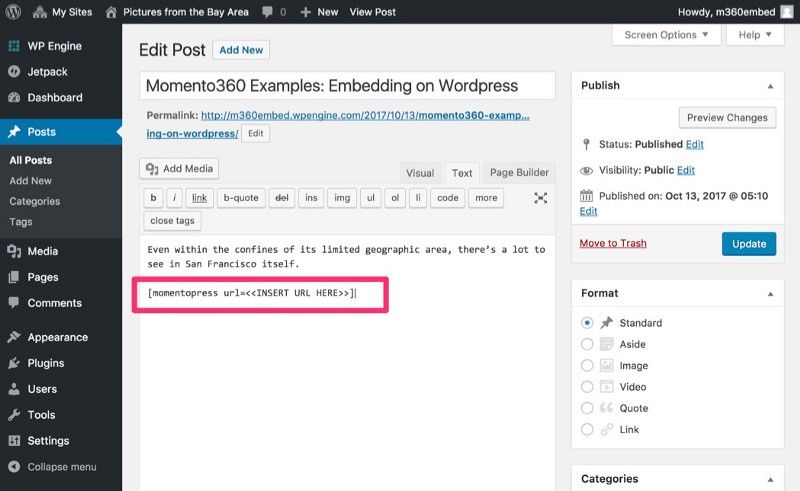Switch to the Visual editor tab
The image size is (800, 491).
tap(420, 173)
